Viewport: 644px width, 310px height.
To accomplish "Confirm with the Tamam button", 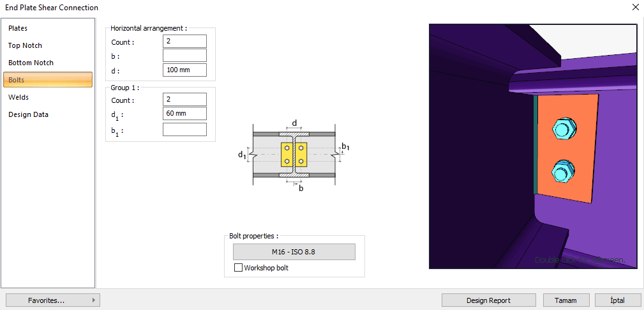I will [566, 300].
